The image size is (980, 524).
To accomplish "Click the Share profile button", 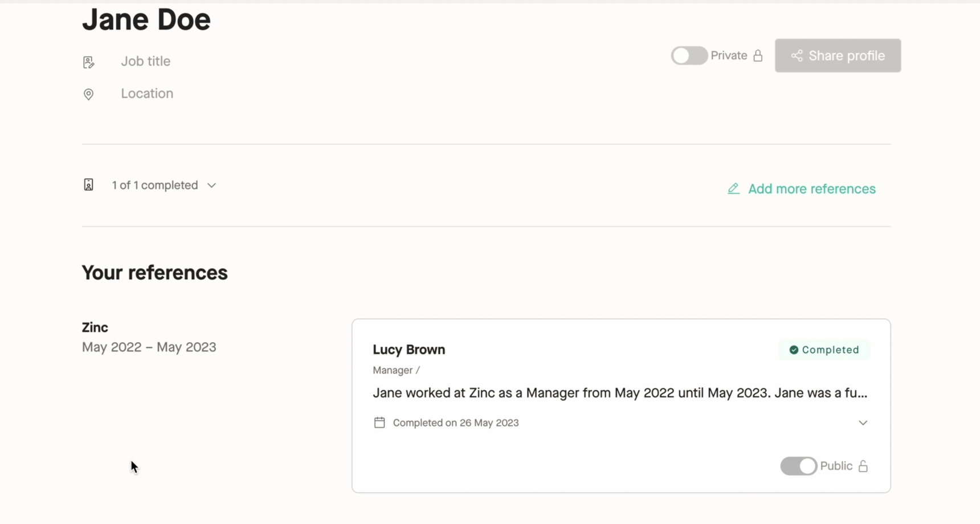I will click(x=838, y=55).
